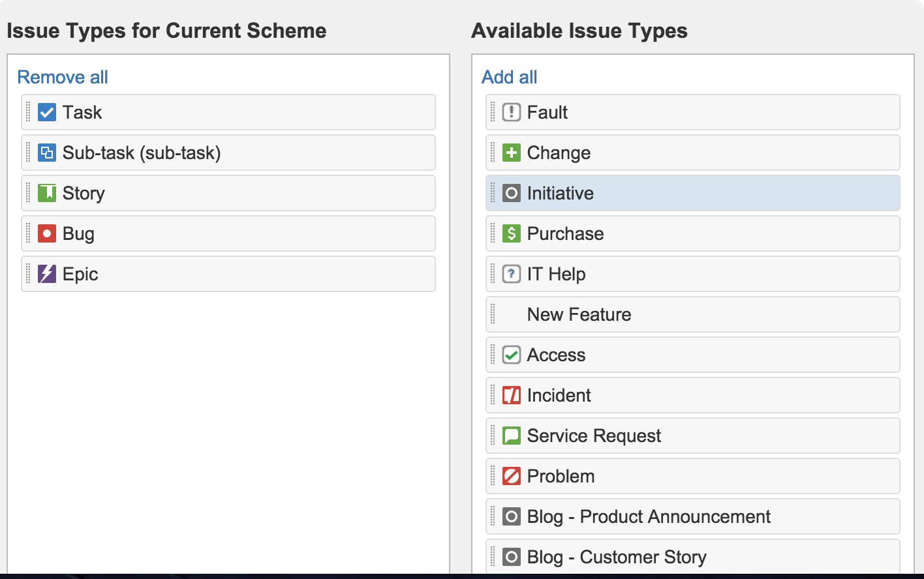Remove all issue types from scheme
The height and width of the screenshot is (579, 924).
[x=63, y=77]
